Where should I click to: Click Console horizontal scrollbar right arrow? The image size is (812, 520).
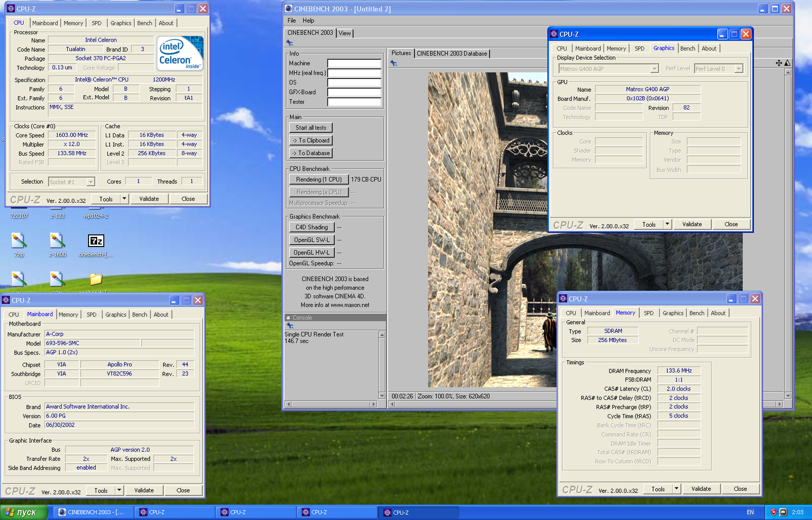[x=374, y=404]
